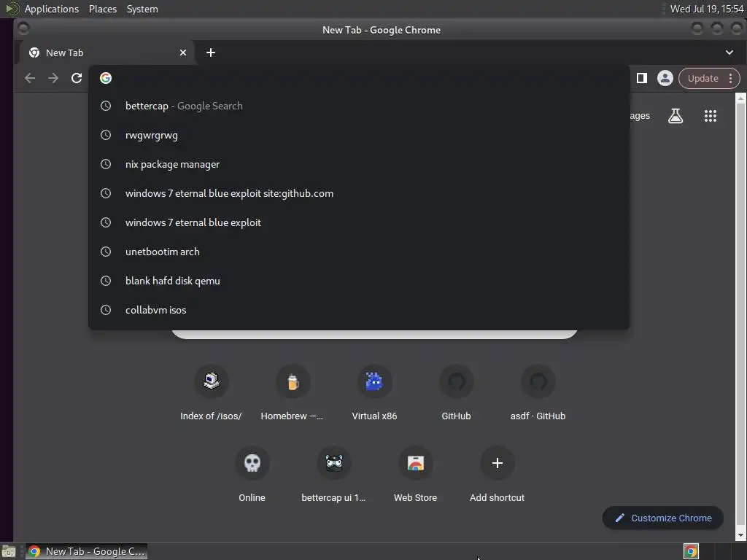Screen dimensions: 747x560
Task: Open the profile avatar menu
Action: coord(665,78)
